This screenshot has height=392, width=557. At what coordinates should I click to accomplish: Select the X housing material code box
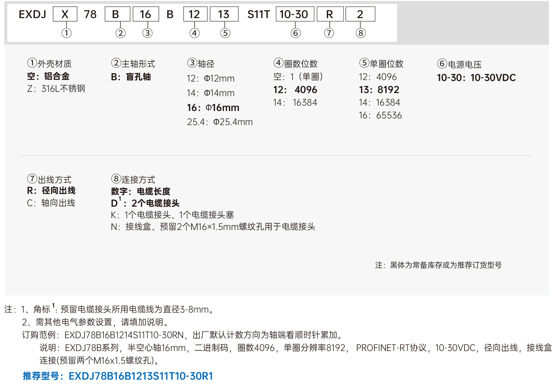(65, 14)
